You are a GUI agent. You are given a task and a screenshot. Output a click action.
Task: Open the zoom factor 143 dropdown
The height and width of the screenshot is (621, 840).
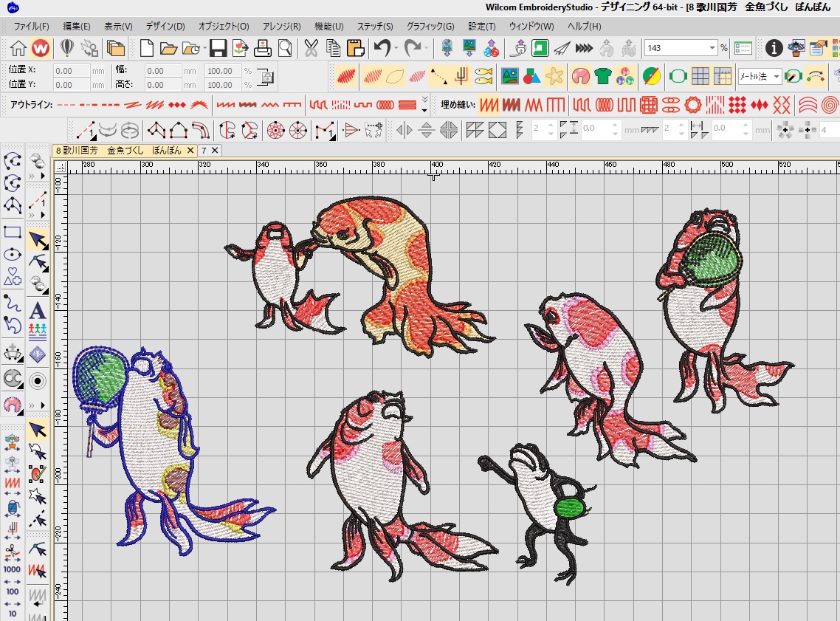point(712,48)
